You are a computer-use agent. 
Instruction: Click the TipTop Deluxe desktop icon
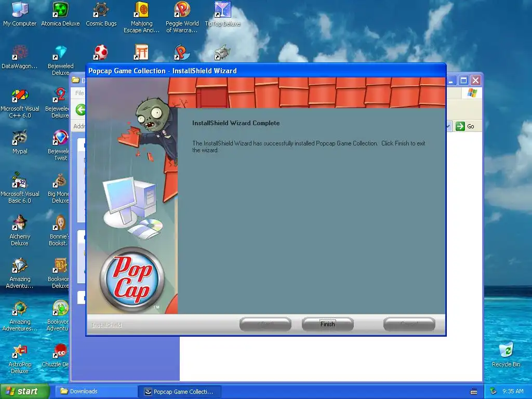(222, 14)
